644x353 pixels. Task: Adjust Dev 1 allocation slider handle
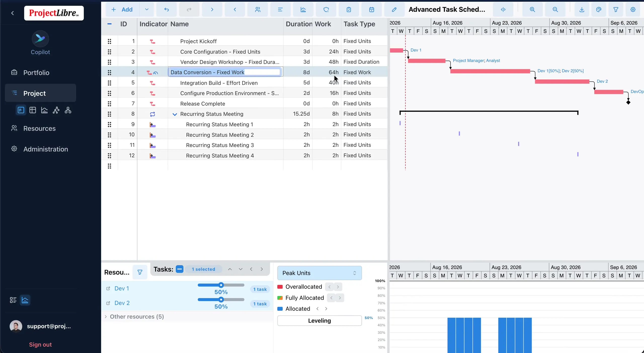click(x=221, y=285)
